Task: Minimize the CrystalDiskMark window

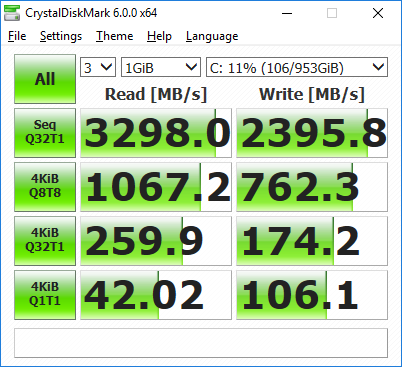Action: (287, 13)
